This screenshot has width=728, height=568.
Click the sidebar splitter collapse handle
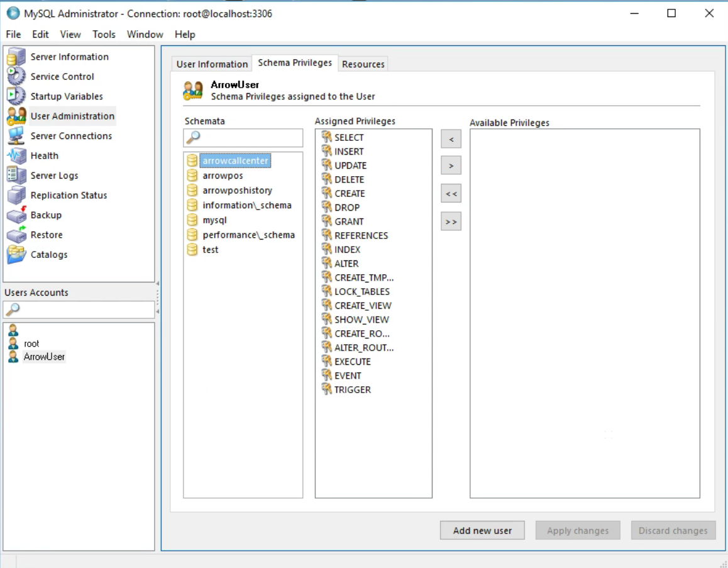pyautogui.click(x=157, y=298)
